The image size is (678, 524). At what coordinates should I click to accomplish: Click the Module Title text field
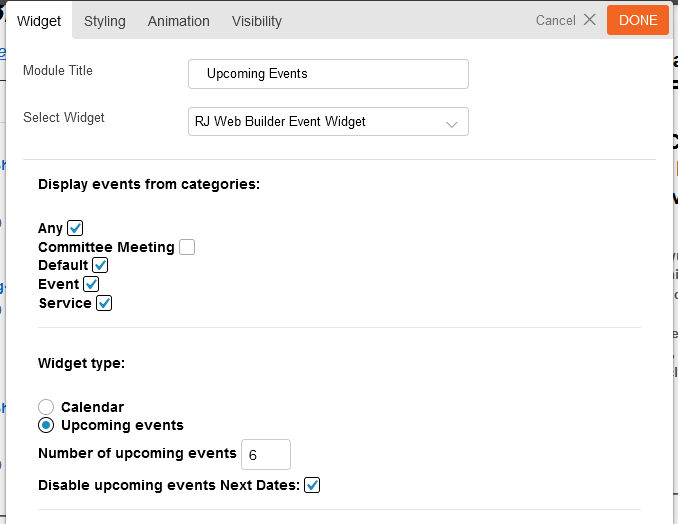tap(328, 74)
